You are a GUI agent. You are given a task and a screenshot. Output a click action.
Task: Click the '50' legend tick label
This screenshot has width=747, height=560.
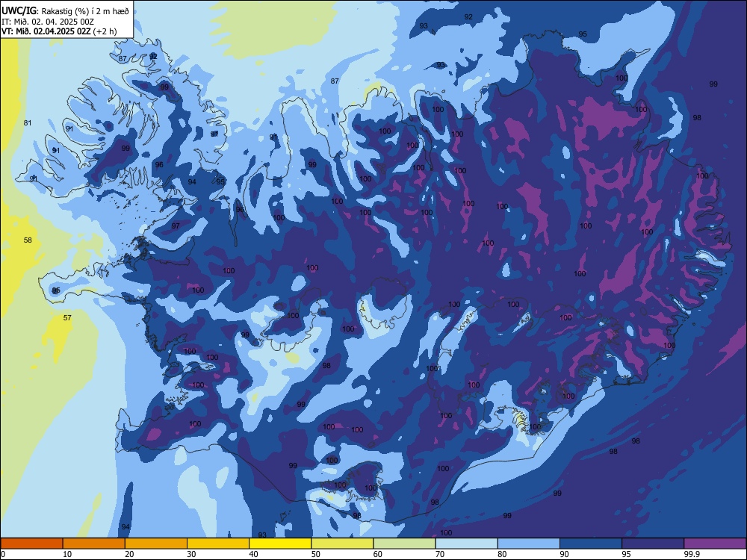pyautogui.click(x=315, y=554)
